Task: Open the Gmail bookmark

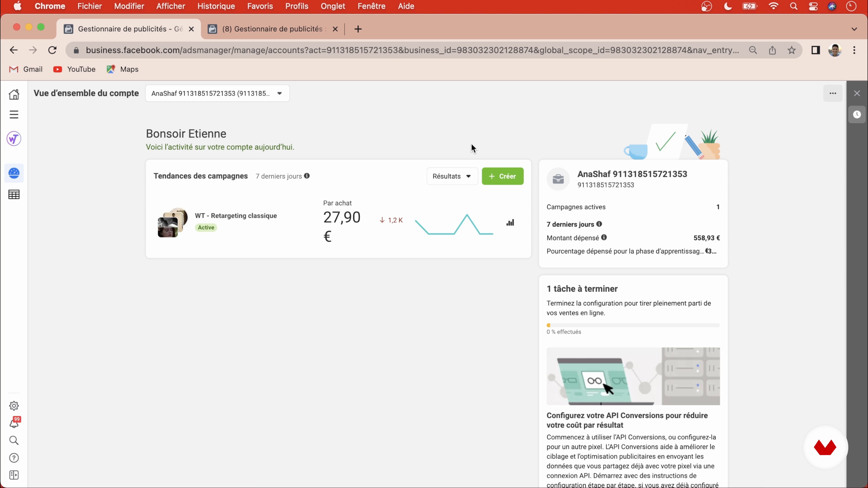Action: (26, 69)
